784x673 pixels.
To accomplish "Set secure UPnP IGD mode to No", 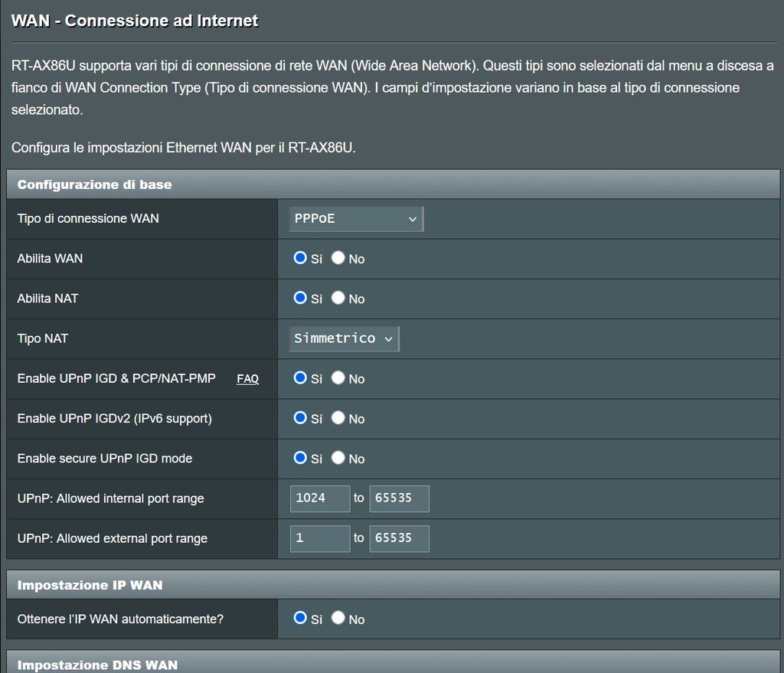I will coord(338,458).
